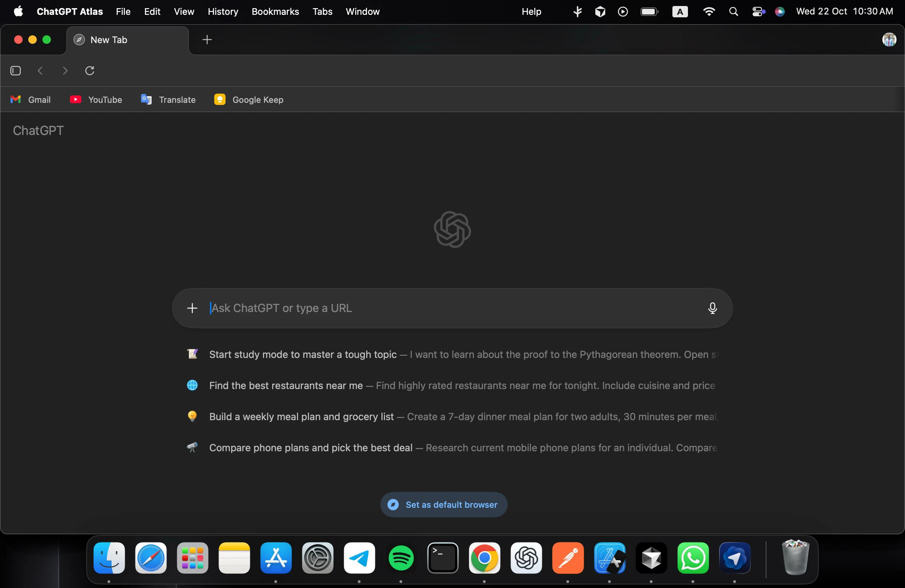Click the back navigation arrow
Screen dimensions: 905x588
coord(40,71)
